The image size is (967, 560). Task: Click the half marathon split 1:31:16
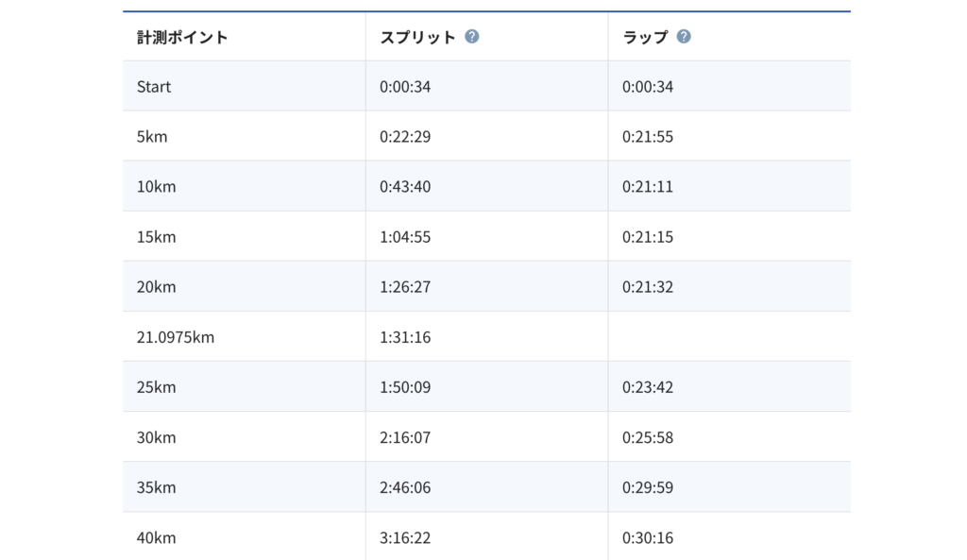pos(405,337)
